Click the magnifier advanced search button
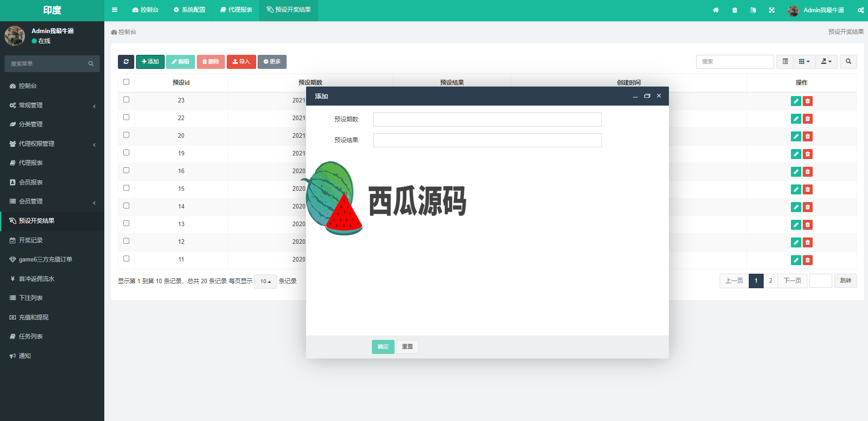This screenshot has width=868, height=421. coord(848,62)
